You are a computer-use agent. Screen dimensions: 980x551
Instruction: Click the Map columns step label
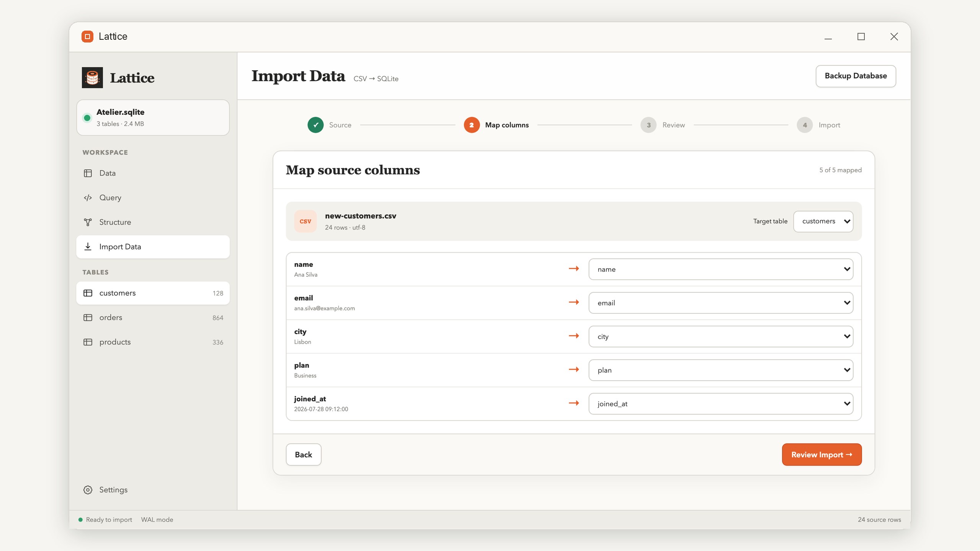point(507,125)
